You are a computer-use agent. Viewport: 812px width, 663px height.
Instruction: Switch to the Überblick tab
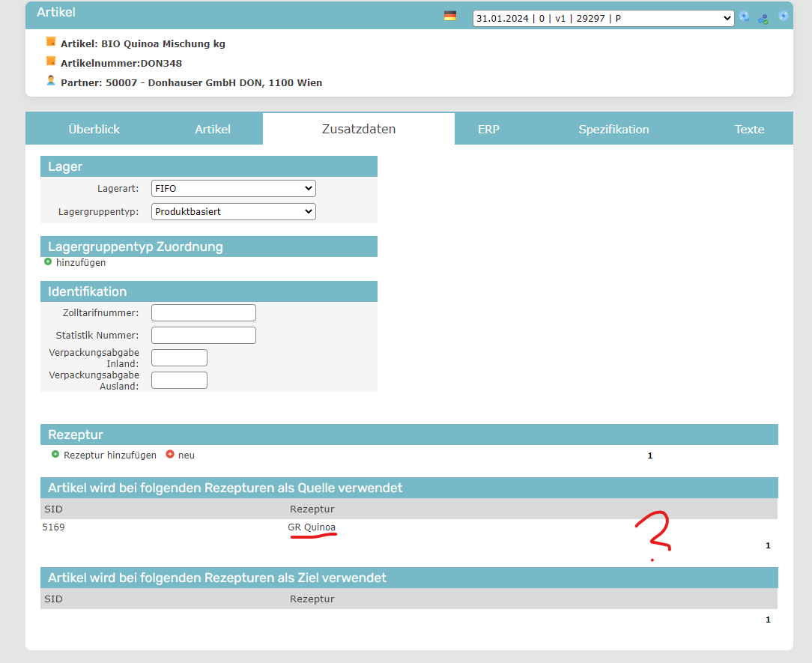(94, 129)
